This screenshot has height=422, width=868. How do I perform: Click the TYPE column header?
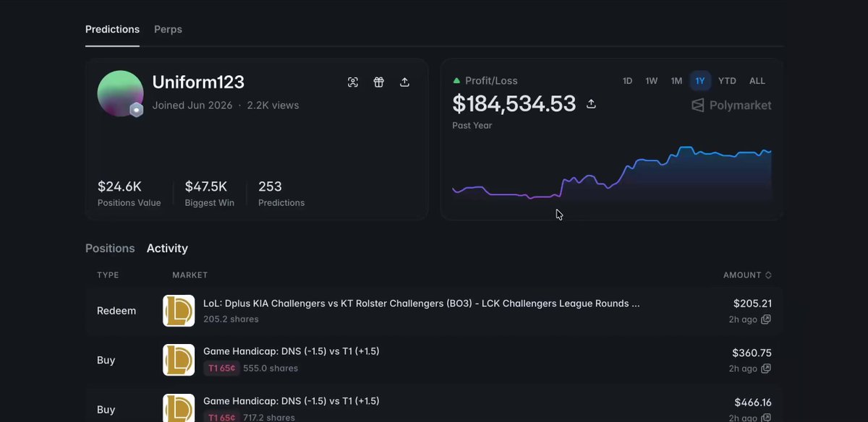click(x=108, y=275)
